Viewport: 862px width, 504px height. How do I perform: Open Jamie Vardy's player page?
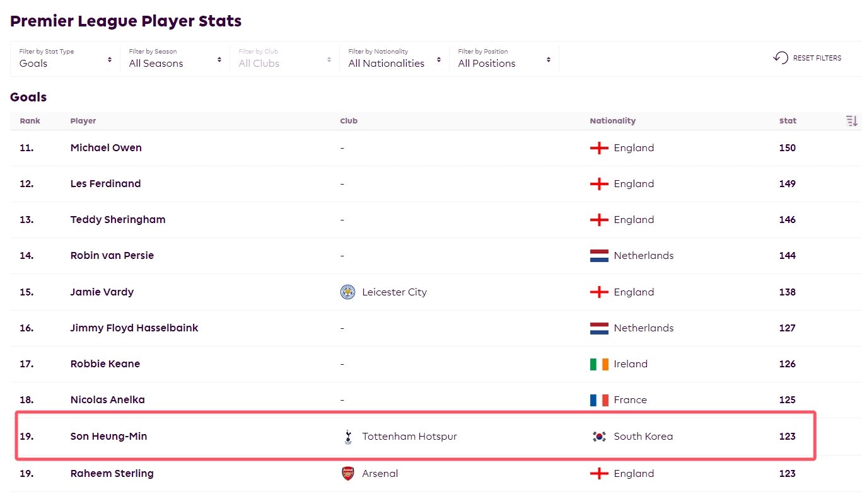point(102,292)
